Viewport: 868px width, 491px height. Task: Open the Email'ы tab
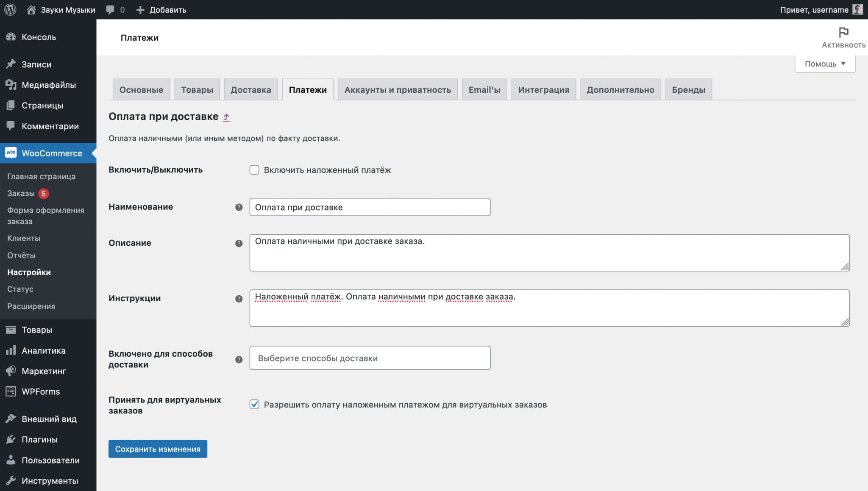coord(484,89)
